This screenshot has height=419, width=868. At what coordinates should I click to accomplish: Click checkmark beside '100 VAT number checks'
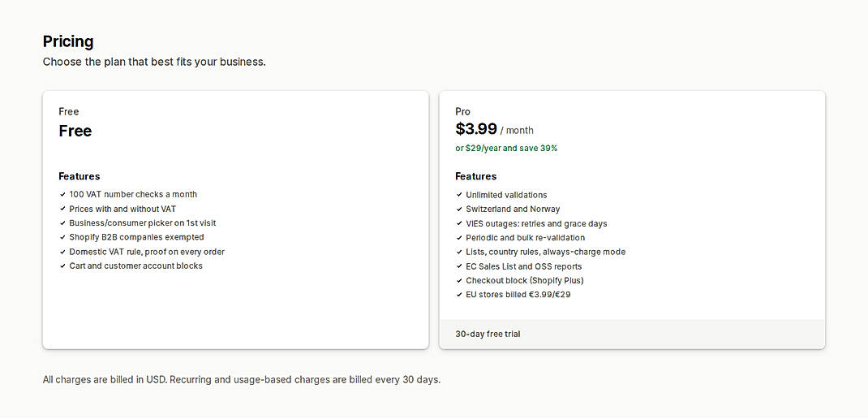pos(62,195)
